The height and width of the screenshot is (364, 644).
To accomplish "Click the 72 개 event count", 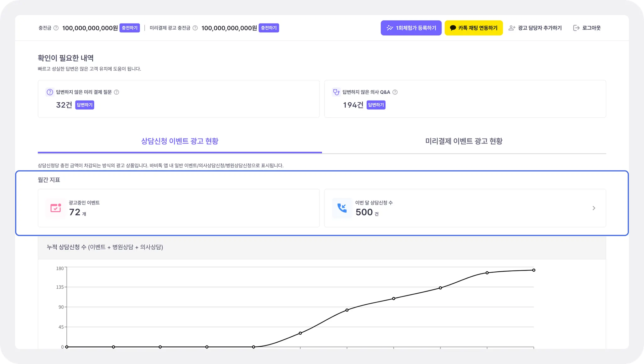I will [77, 212].
